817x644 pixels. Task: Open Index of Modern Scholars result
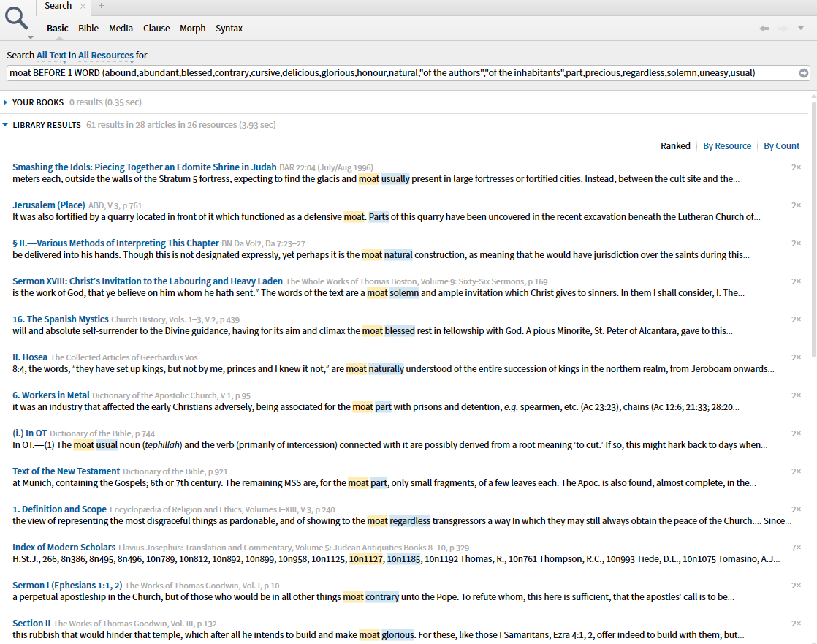(x=64, y=547)
